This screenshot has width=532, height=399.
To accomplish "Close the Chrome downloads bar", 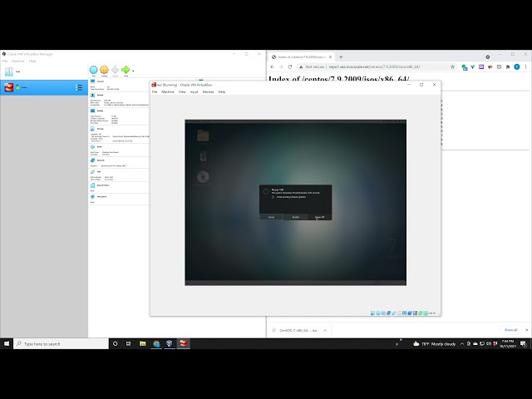I will (x=526, y=330).
